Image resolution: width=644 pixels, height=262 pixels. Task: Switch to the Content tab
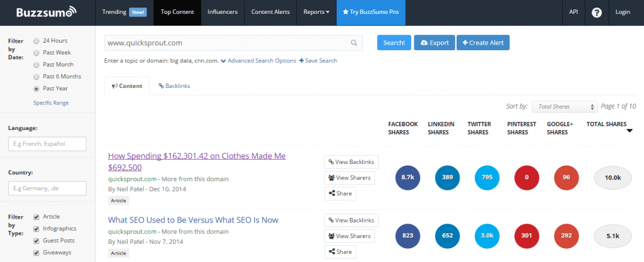click(x=127, y=86)
